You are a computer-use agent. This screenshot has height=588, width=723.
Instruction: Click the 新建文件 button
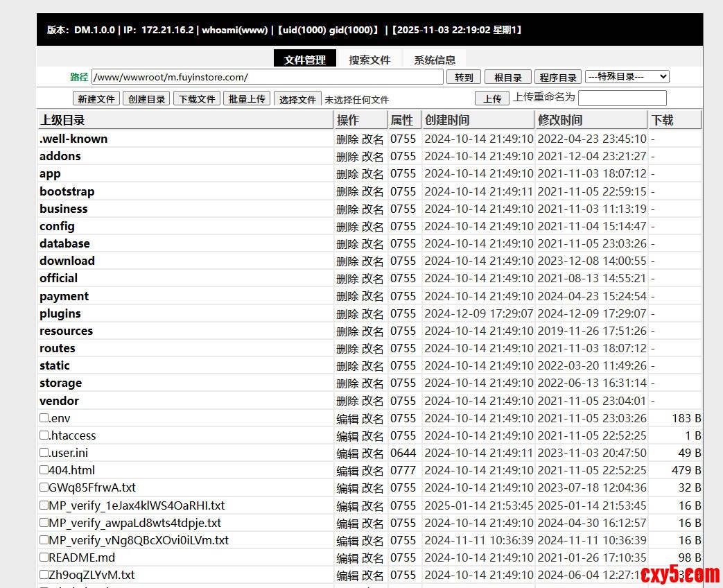coord(96,99)
